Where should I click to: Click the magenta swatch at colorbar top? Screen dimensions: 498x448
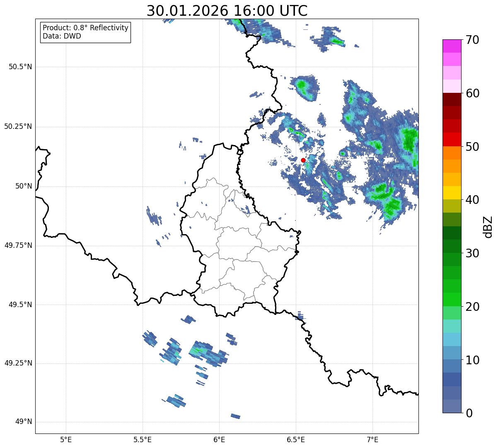coord(452,46)
